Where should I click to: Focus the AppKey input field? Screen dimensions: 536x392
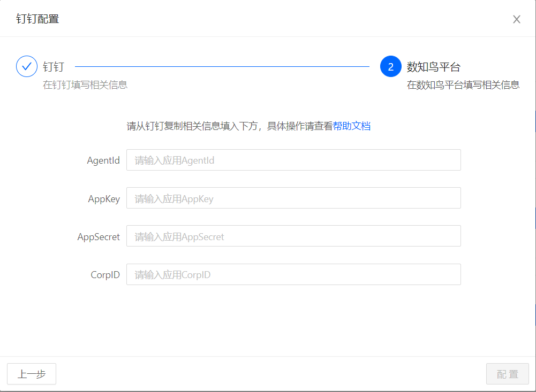pos(293,198)
